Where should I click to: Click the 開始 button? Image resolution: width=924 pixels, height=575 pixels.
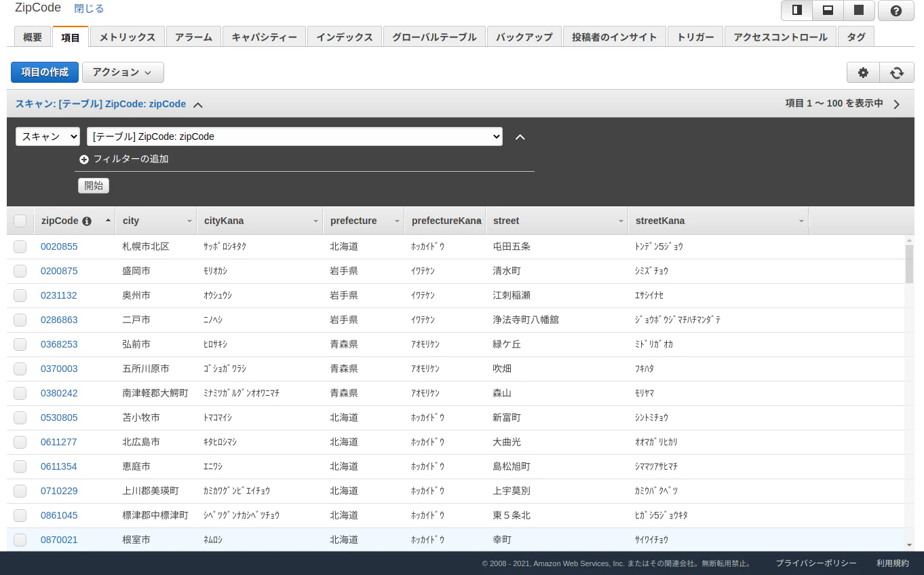(94, 185)
